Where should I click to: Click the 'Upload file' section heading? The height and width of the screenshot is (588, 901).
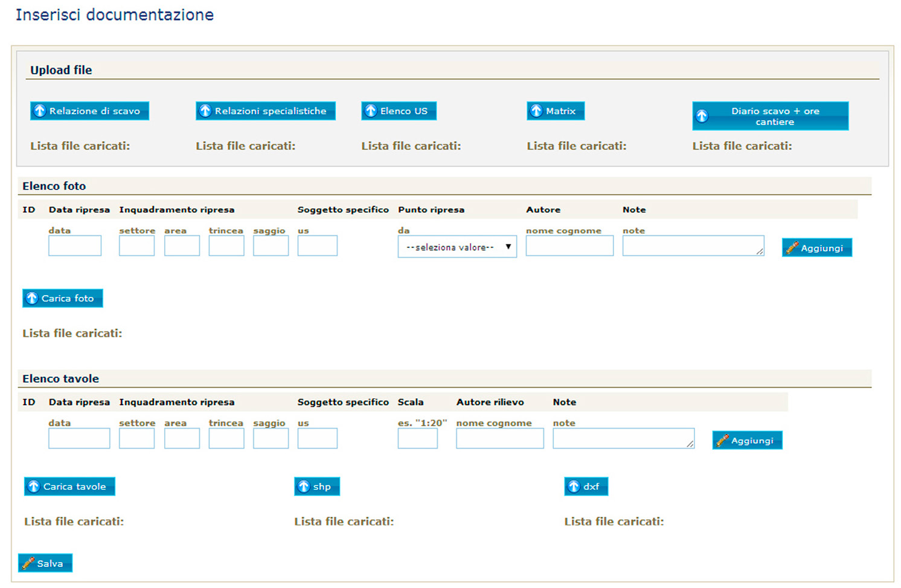(x=61, y=70)
